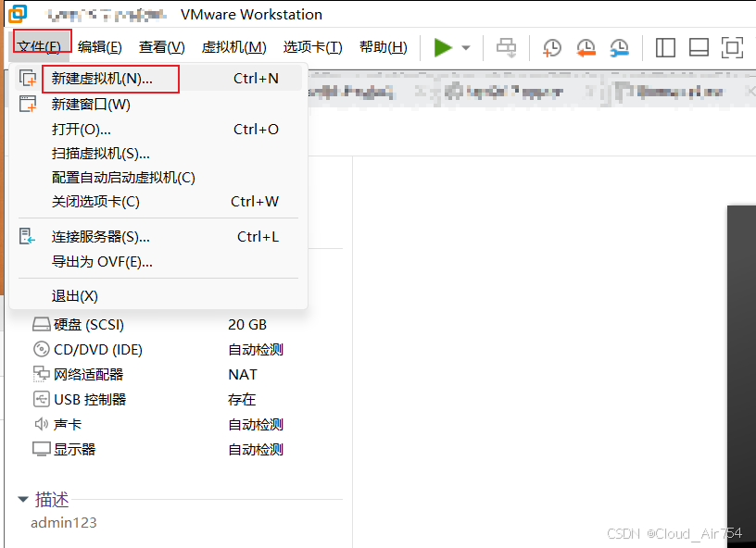Click the USB controller icon
Image resolution: width=756 pixels, height=548 pixels.
pyautogui.click(x=42, y=399)
